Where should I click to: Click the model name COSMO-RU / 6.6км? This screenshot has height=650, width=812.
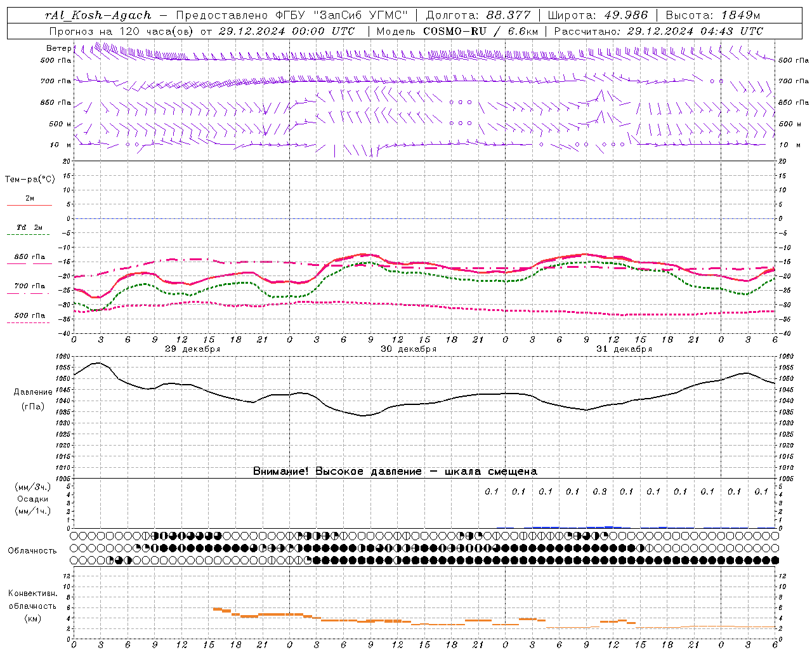point(481,31)
